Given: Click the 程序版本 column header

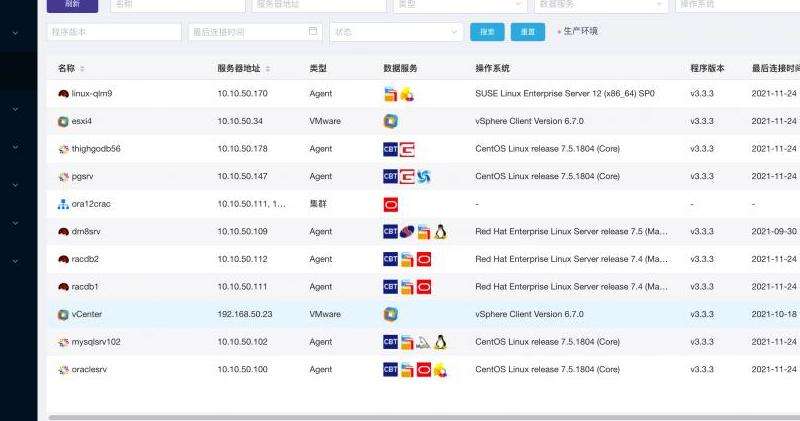Looking at the screenshot, I should click(707, 68).
